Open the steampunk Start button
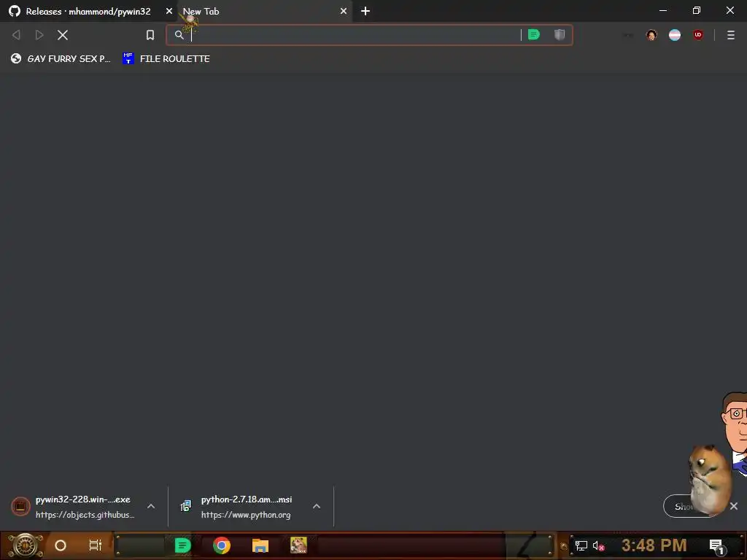This screenshot has height=560, width=747. pyautogui.click(x=26, y=545)
